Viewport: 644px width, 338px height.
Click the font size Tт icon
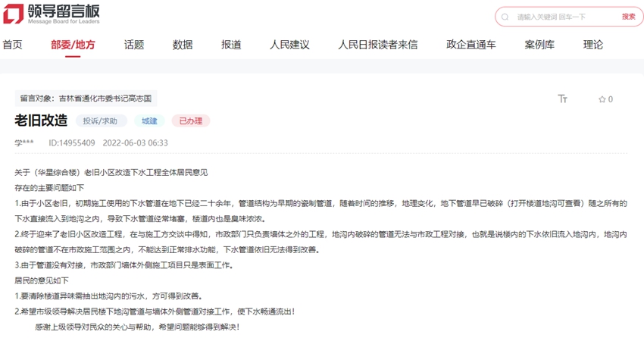point(562,99)
